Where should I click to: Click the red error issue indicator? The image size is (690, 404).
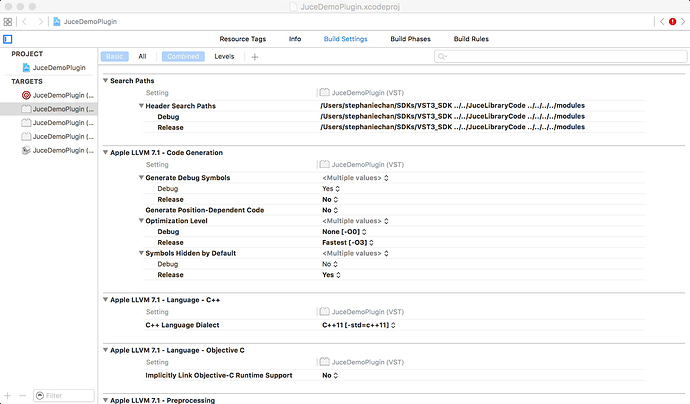[x=672, y=22]
